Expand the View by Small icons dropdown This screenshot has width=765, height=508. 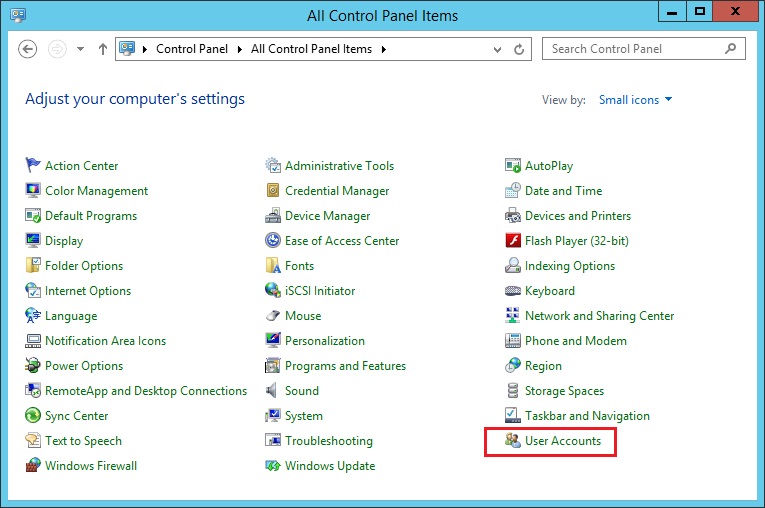(x=636, y=100)
